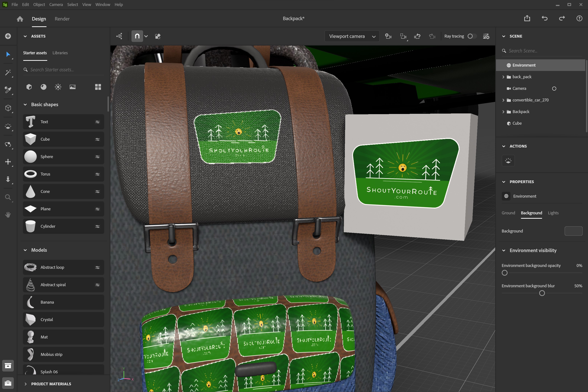Pick the Eyedropper sampling tool
This screenshot has width=588, height=392.
click(x=8, y=91)
